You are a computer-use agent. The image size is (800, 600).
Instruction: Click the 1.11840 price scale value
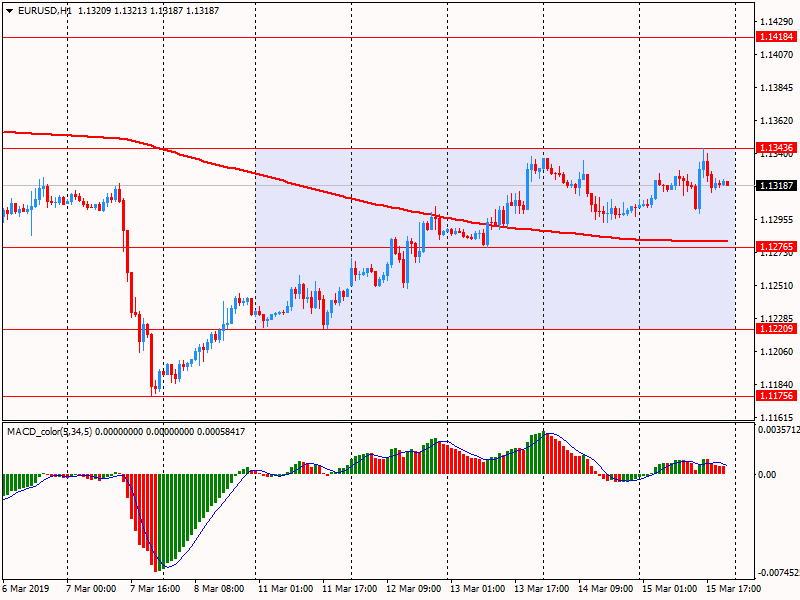777,385
